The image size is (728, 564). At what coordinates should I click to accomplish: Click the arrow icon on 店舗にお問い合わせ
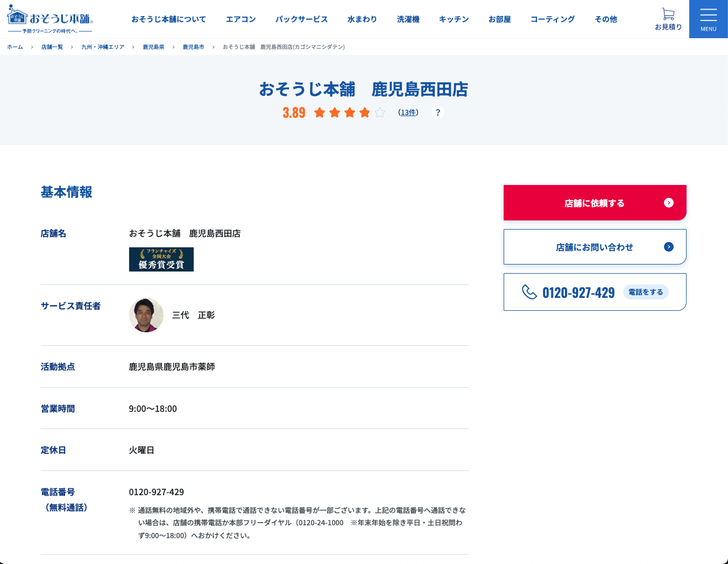point(668,247)
